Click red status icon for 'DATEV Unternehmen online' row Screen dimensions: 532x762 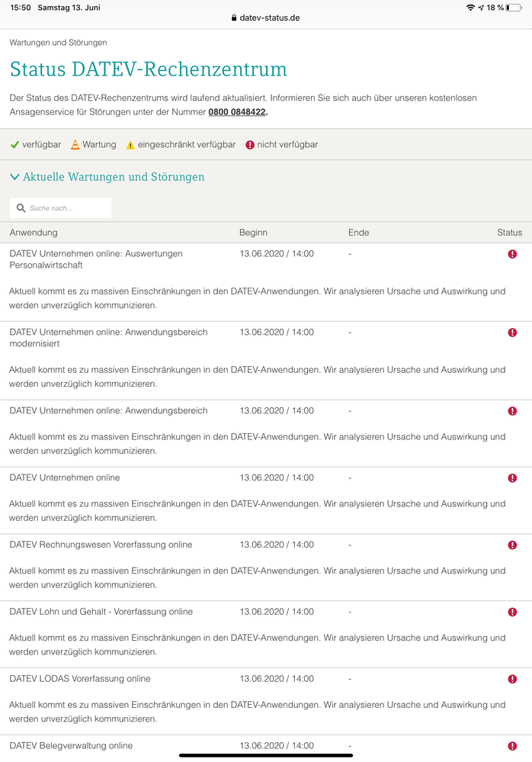click(512, 478)
